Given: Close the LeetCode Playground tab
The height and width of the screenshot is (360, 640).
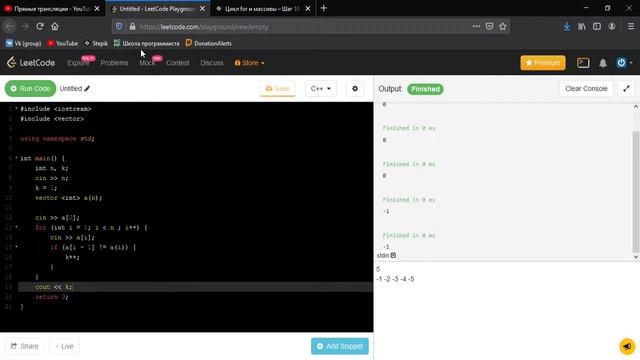Looking at the screenshot, I should (x=202, y=9).
